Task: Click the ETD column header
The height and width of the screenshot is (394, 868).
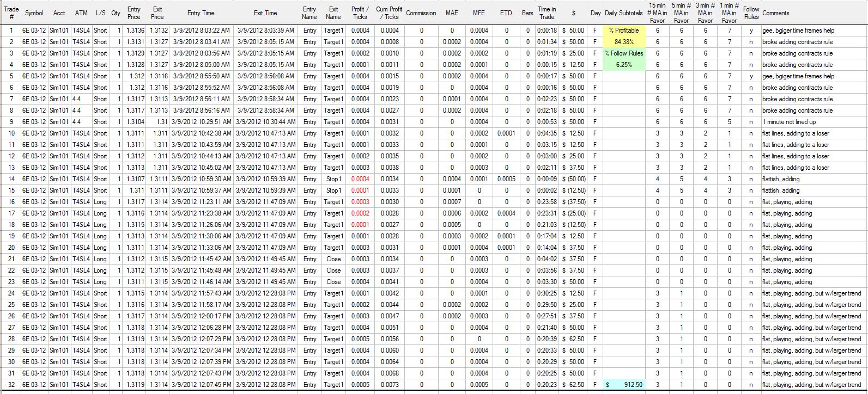Action: point(506,13)
